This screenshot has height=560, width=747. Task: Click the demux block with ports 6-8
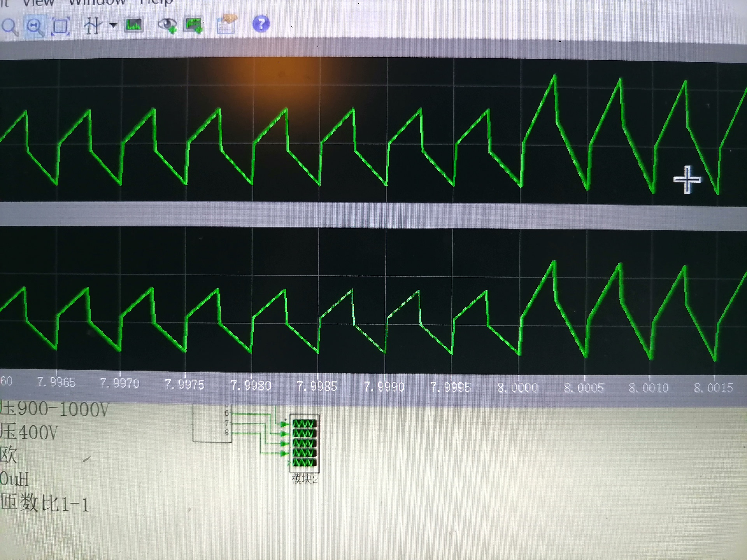pos(212,424)
